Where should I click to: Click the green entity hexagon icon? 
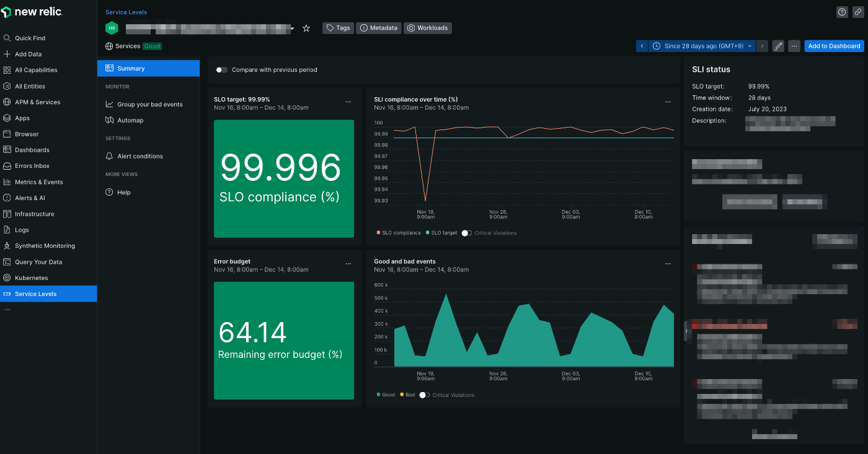tap(112, 28)
